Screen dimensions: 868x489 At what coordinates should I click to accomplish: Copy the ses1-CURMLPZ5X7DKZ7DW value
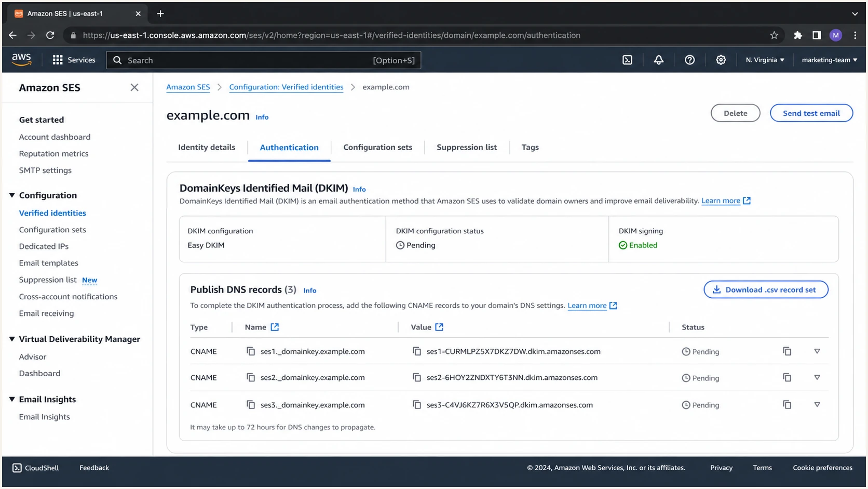click(x=417, y=351)
